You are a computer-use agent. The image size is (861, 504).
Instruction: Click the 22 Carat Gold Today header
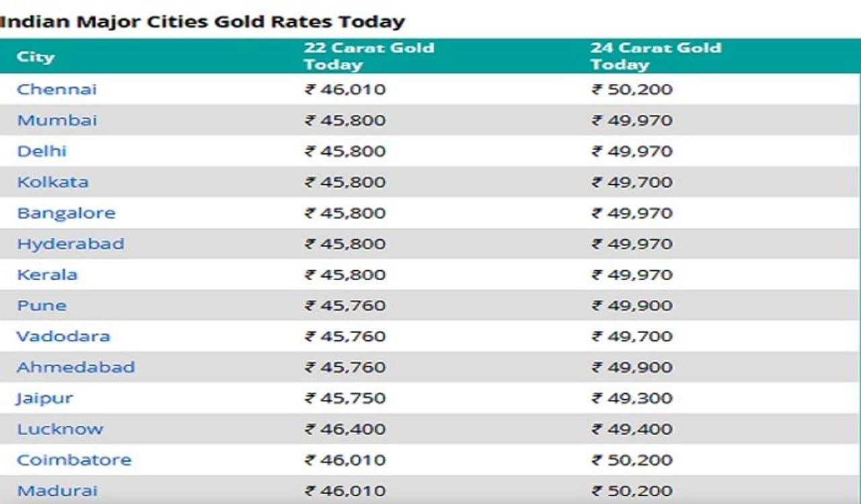369,56
